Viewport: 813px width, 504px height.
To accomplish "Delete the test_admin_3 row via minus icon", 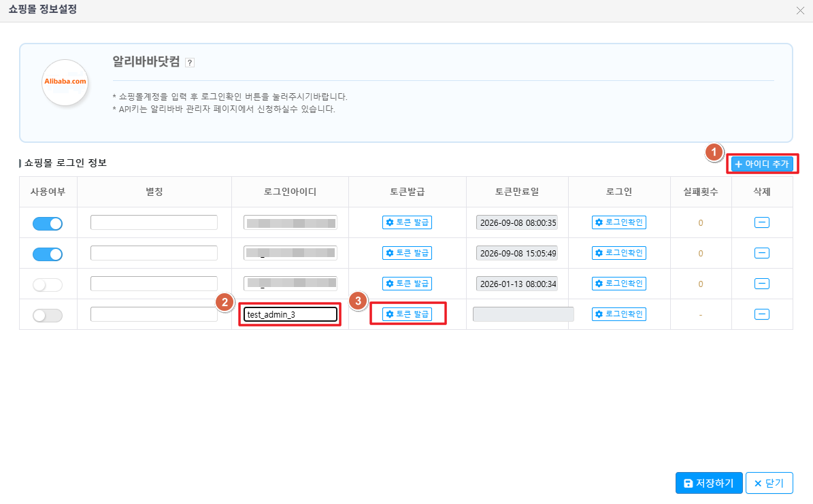I will coord(762,314).
